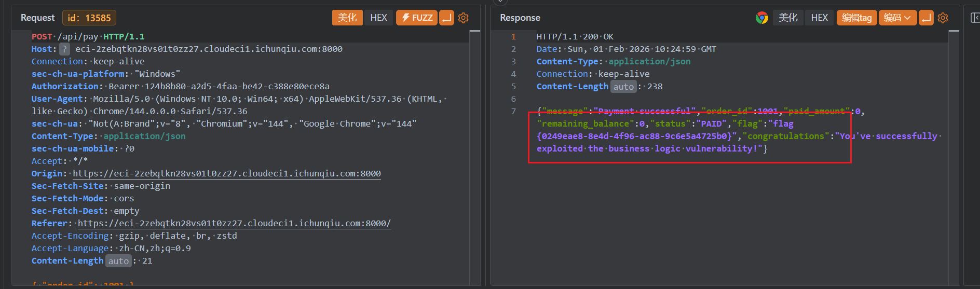
Task: Click auto tag next to Response Content-Length
Action: pos(623,87)
